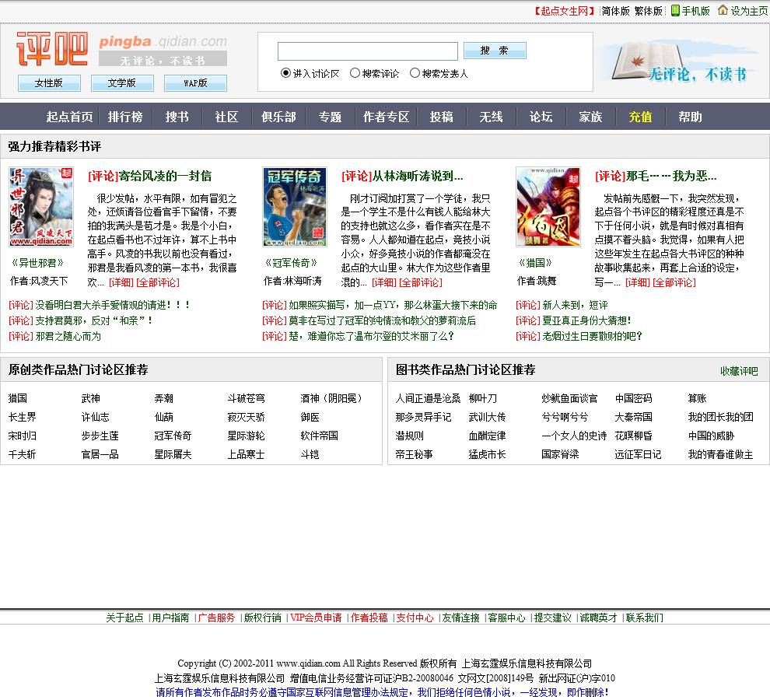Image resolution: width=770 pixels, height=700 pixels.
Task: Open 我的青春谁做主 discussion forum
Action: point(720,454)
